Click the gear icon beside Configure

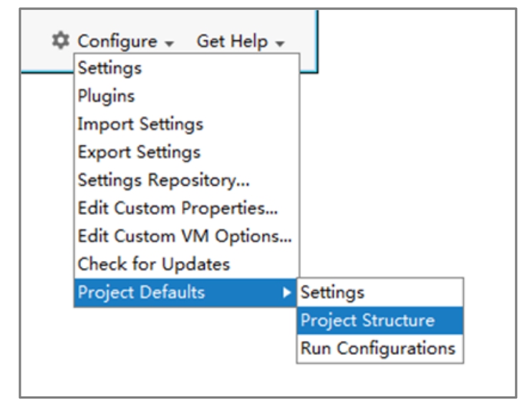pos(62,42)
